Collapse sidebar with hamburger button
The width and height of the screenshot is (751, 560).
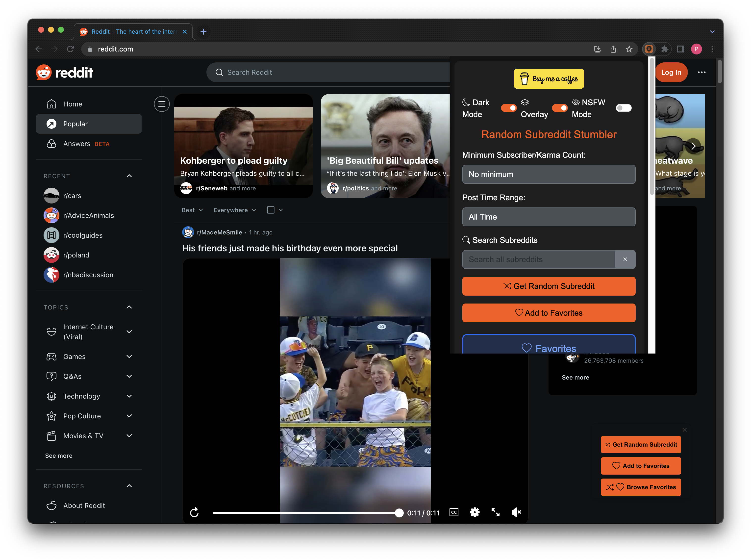point(162,104)
